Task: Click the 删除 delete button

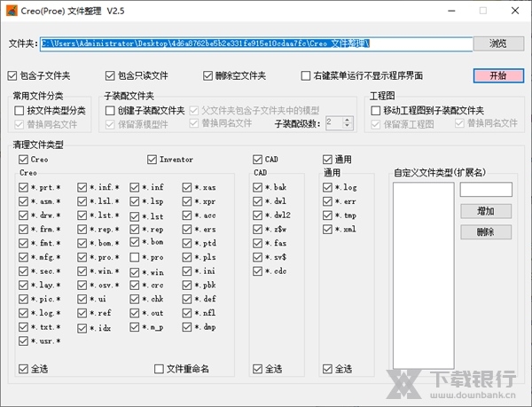Action: 486,232
